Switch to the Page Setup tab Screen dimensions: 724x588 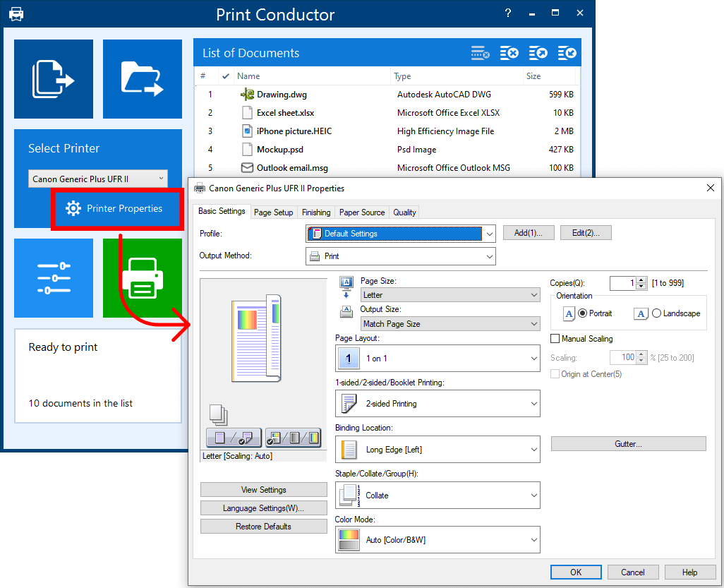(x=273, y=212)
